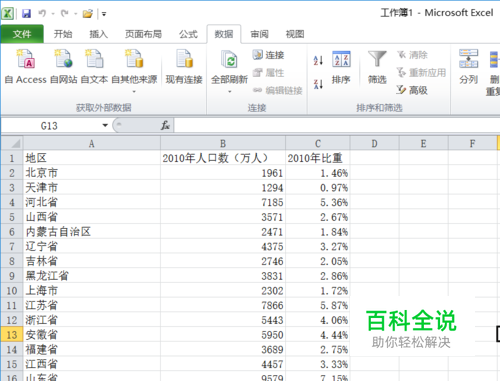This screenshot has height=381, width=500.
Task: Click the Excel application icon in title bar
Action: click(8, 13)
